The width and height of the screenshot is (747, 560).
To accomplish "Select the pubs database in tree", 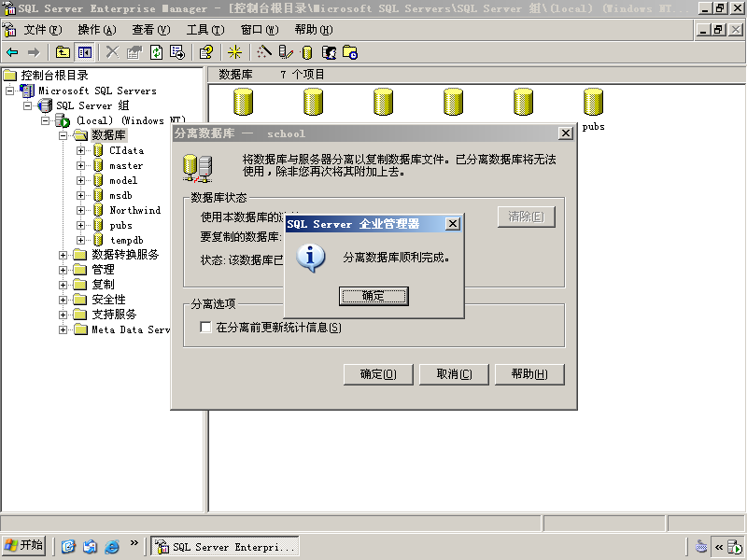I will (120, 225).
